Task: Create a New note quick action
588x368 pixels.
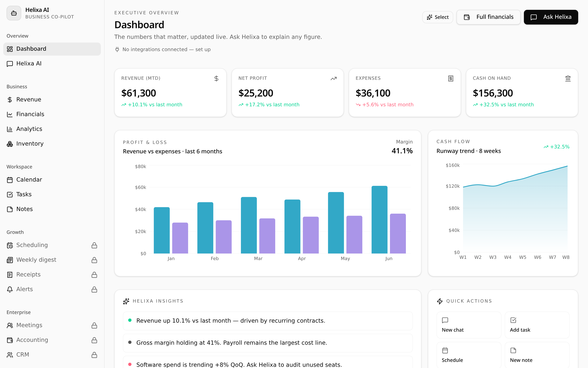Action: click(x=537, y=355)
